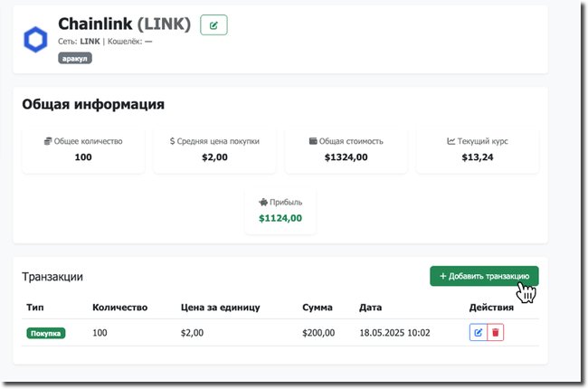588x389 pixels.
Task: Click the Сумма column header
Action: tap(318, 308)
